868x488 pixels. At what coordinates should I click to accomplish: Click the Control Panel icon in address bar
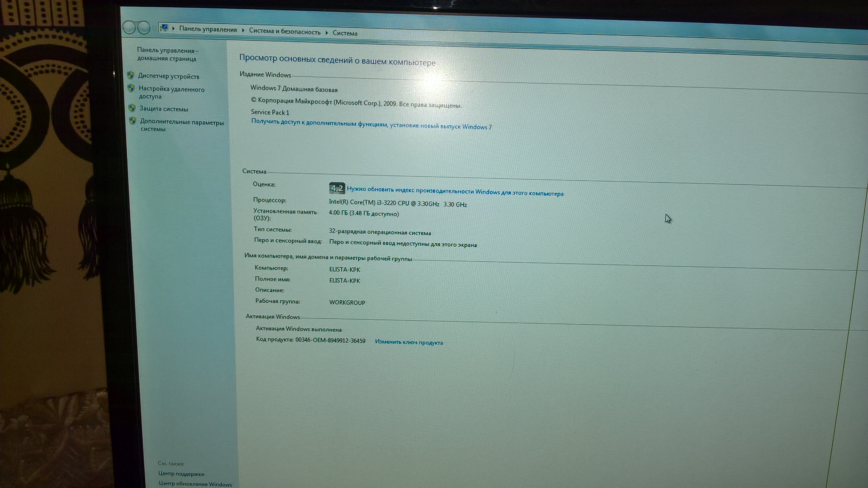(164, 27)
